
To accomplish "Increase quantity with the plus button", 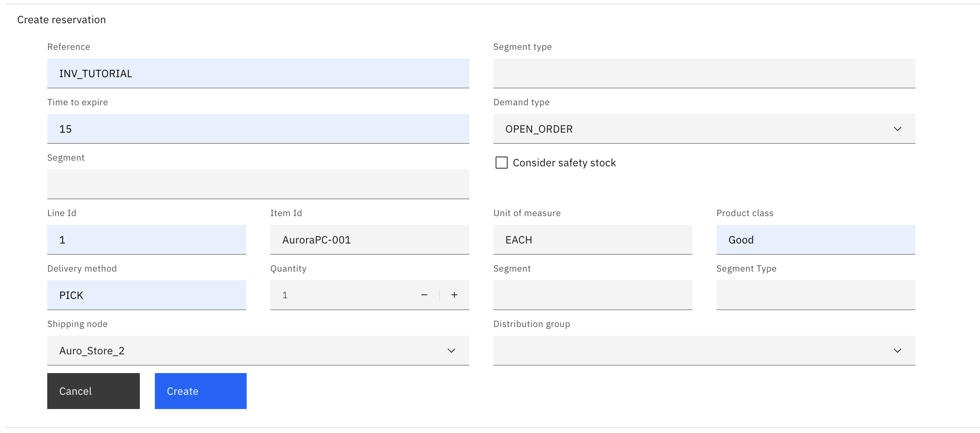I will (454, 295).
